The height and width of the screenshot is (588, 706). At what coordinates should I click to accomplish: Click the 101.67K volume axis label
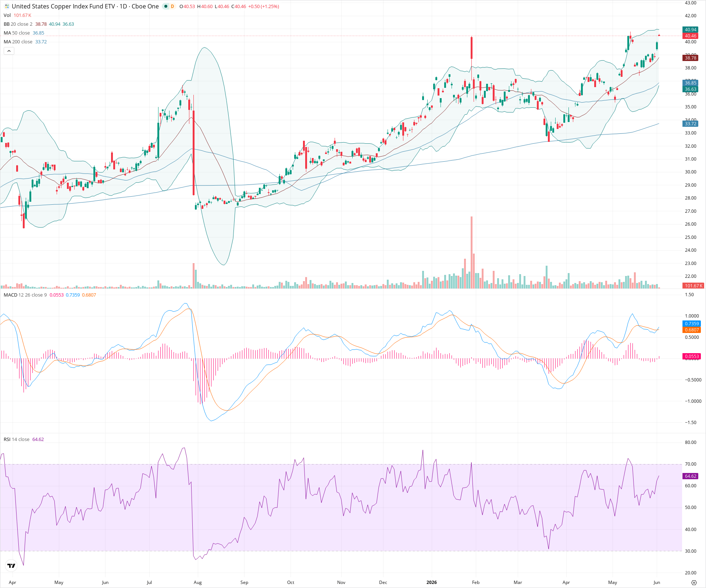click(693, 286)
